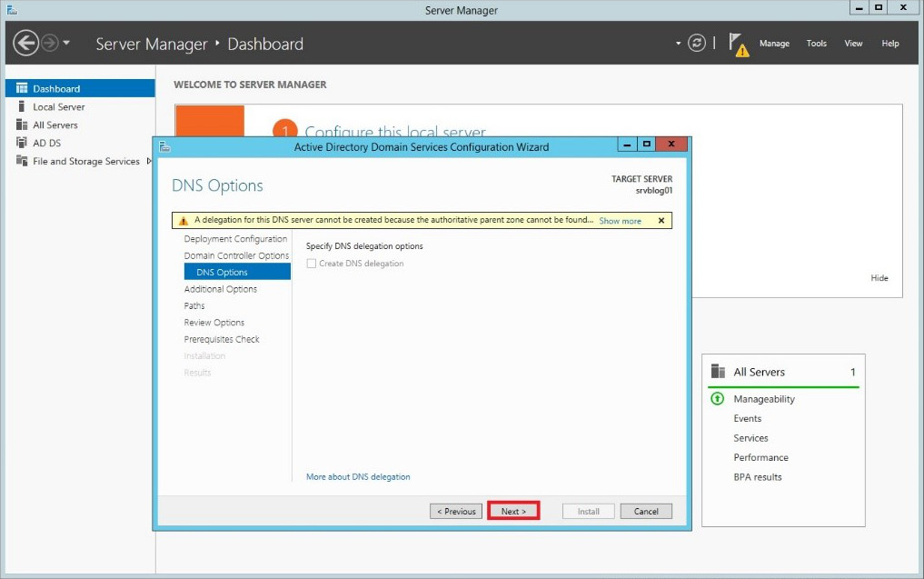The image size is (924, 579).
Task: Go to Additional Options step
Action: pyautogui.click(x=221, y=289)
